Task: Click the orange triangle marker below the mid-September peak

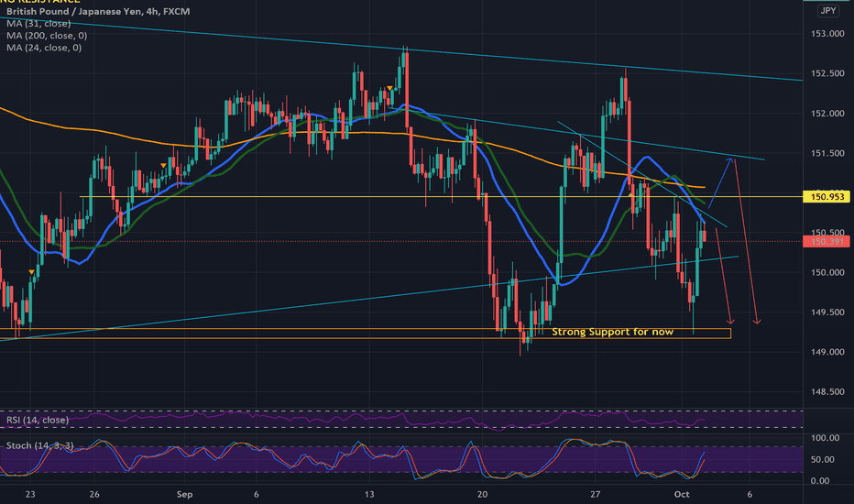Action: [x=390, y=88]
